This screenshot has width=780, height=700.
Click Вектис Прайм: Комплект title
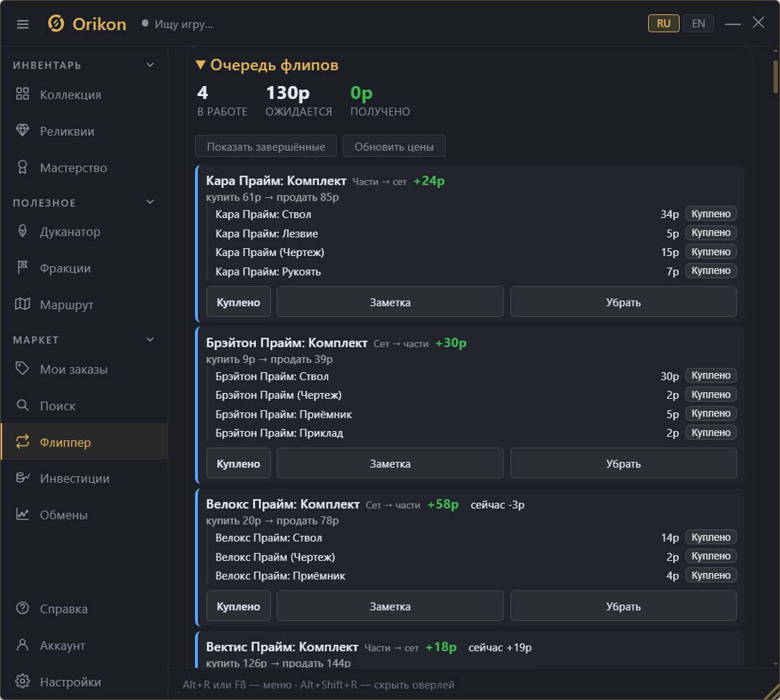click(x=282, y=647)
